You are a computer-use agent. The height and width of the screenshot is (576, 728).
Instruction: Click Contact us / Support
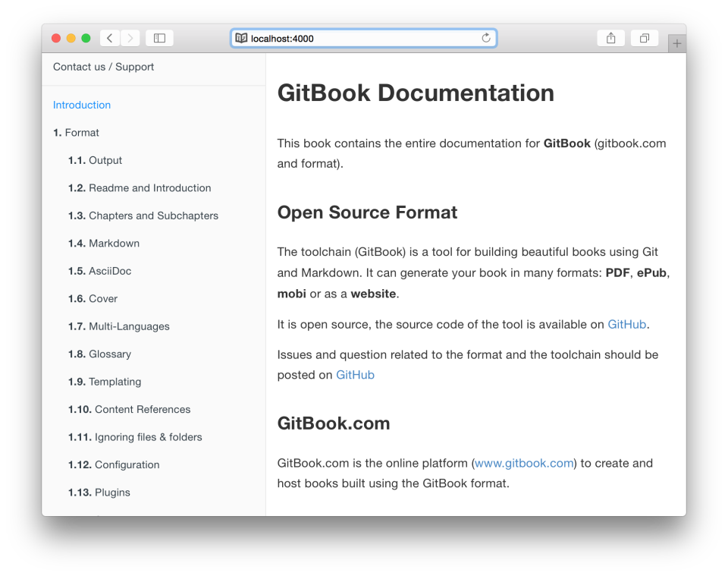point(102,67)
